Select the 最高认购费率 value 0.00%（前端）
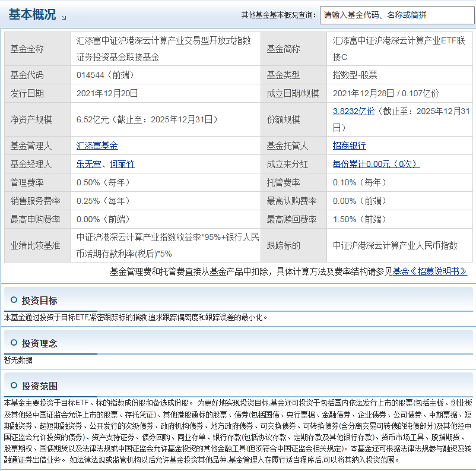 [360, 201]
